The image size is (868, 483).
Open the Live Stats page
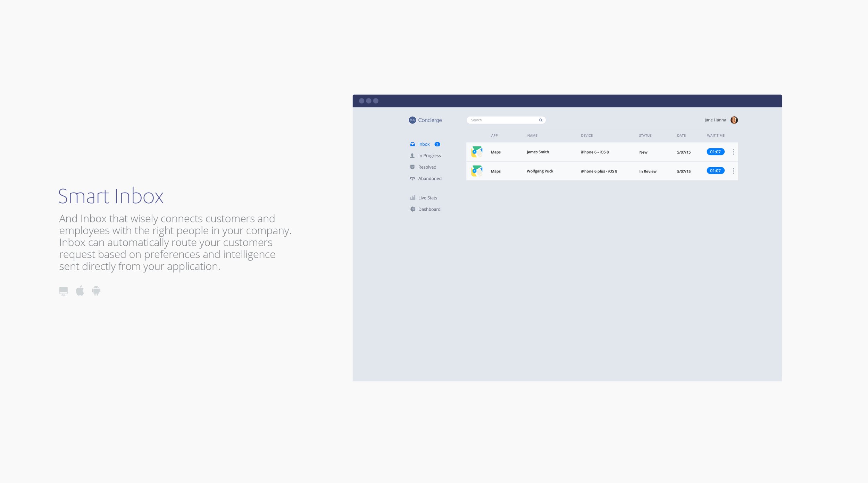pos(427,198)
